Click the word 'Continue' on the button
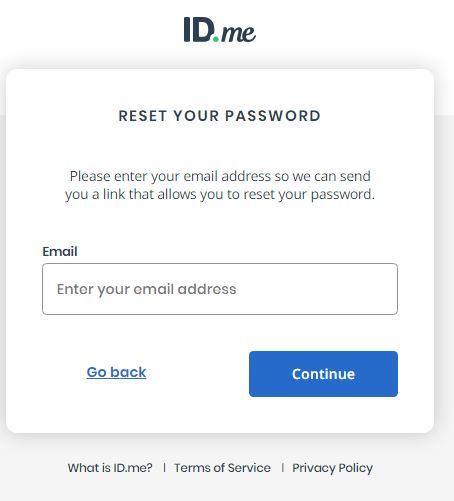 click(323, 374)
